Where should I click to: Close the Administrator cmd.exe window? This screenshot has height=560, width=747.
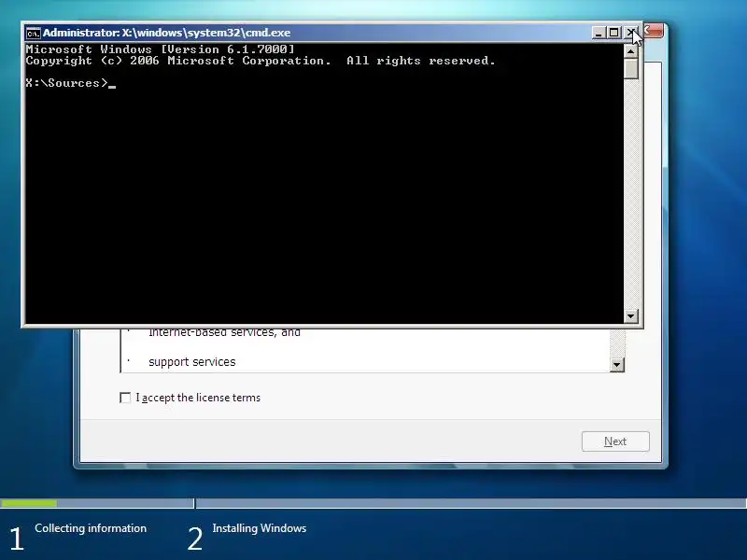629,33
